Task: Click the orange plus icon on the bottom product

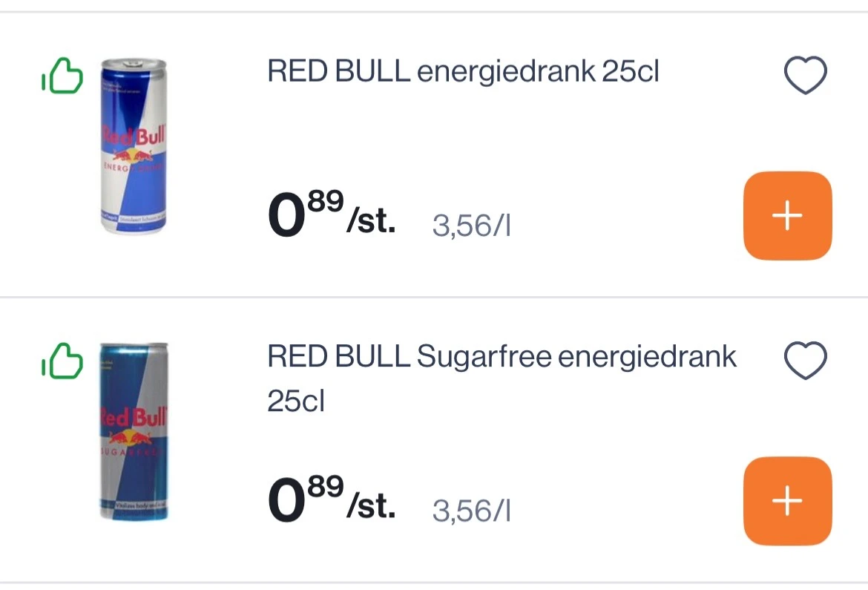Action: 787,501
